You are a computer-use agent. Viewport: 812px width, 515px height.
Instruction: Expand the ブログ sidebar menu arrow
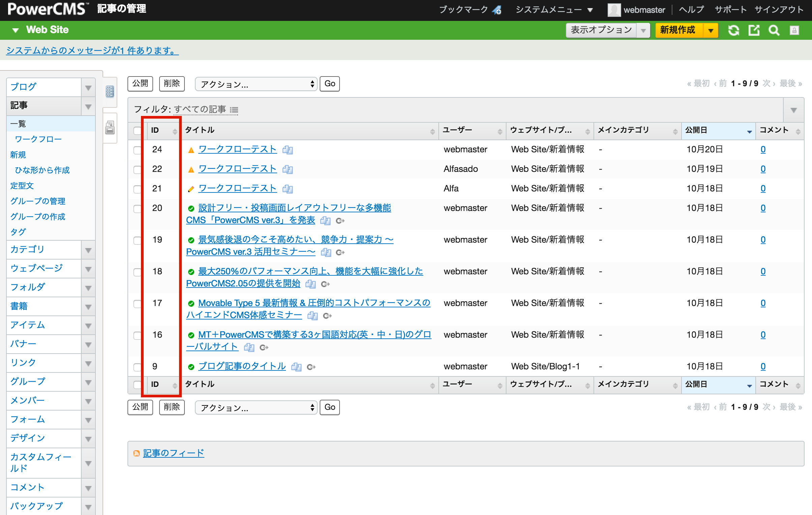coord(88,88)
